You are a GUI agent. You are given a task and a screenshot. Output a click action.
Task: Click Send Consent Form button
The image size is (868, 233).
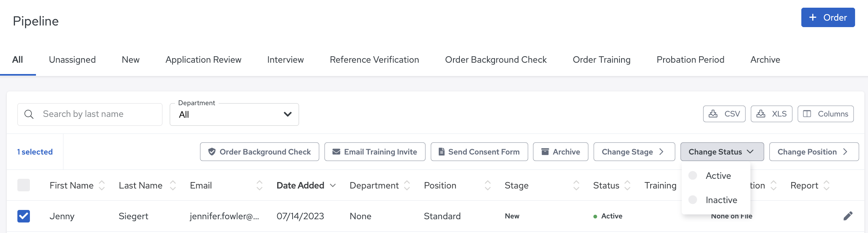click(x=479, y=152)
